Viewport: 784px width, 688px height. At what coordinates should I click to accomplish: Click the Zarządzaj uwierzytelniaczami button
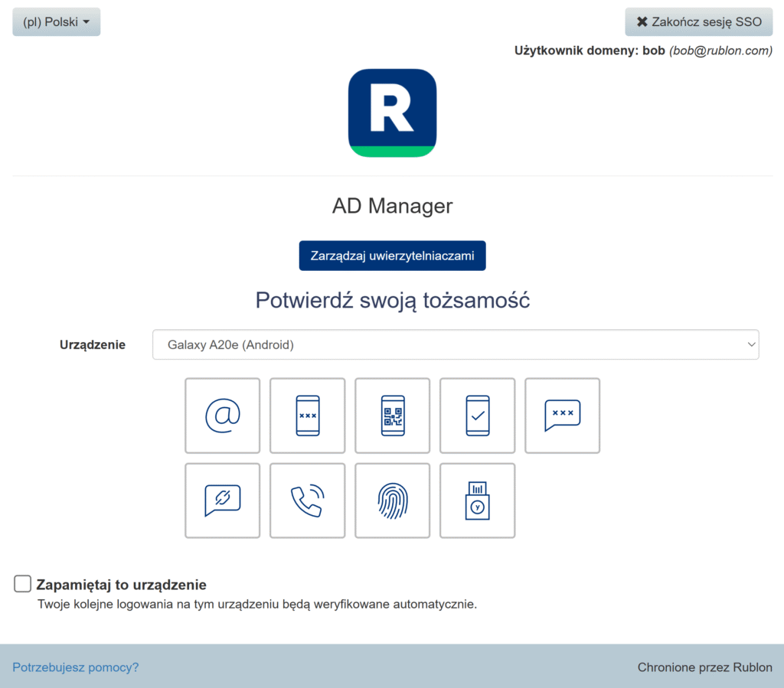pyautogui.click(x=392, y=256)
